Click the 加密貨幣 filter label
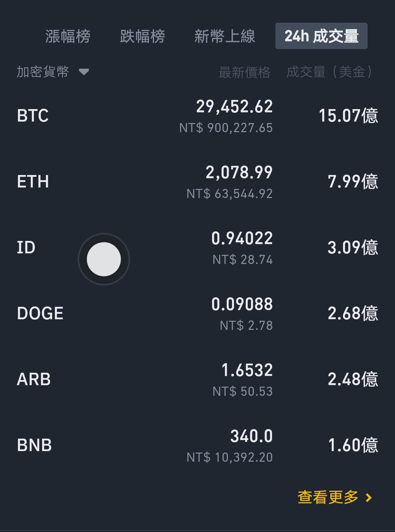The height and width of the screenshot is (532, 395). pos(43,72)
